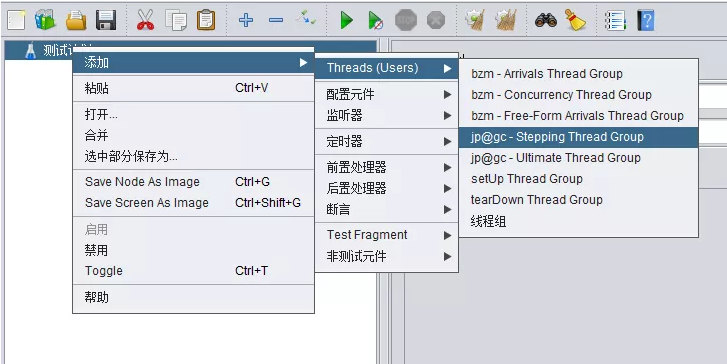Choose 选中部分保存为... menu entry
This screenshot has width=727, height=364.
coord(193,157)
